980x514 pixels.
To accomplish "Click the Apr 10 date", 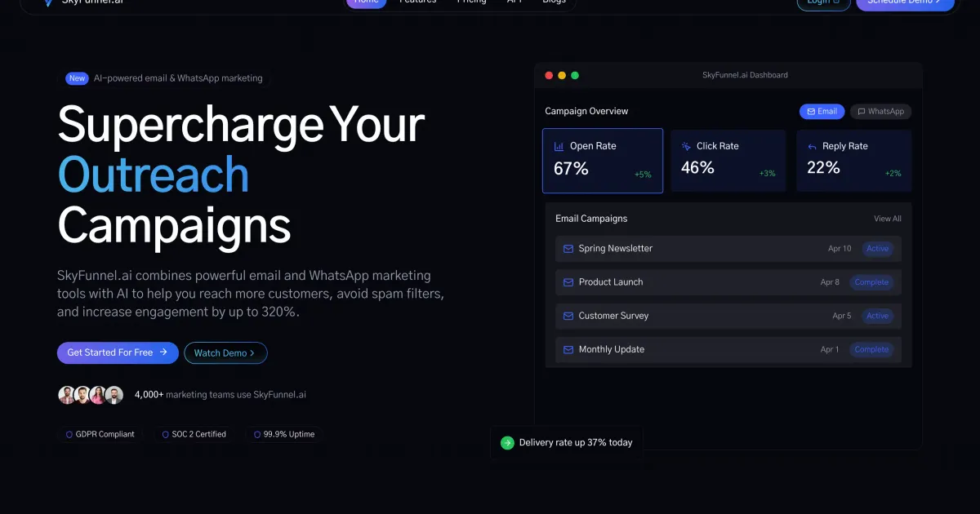I will [x=840, y=249].
